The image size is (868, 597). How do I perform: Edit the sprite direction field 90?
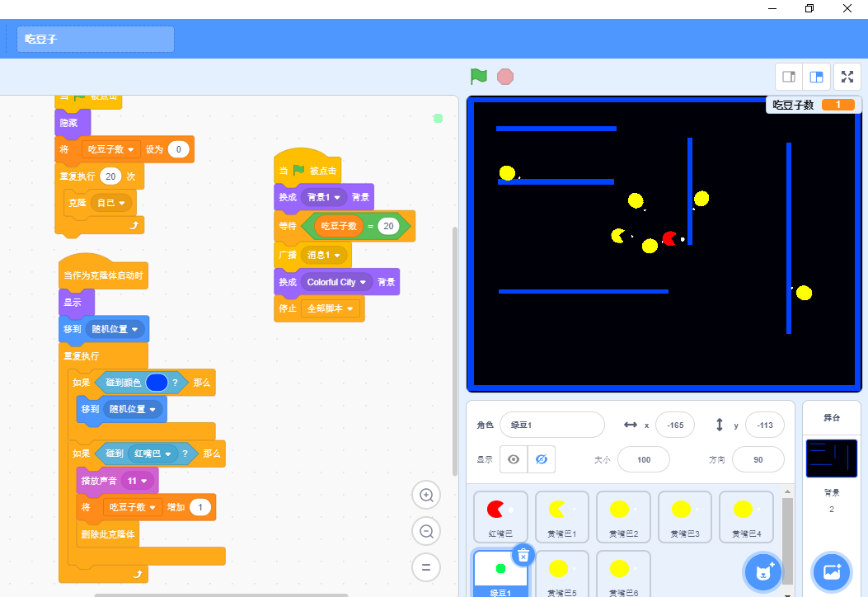(x=758, y=459)
